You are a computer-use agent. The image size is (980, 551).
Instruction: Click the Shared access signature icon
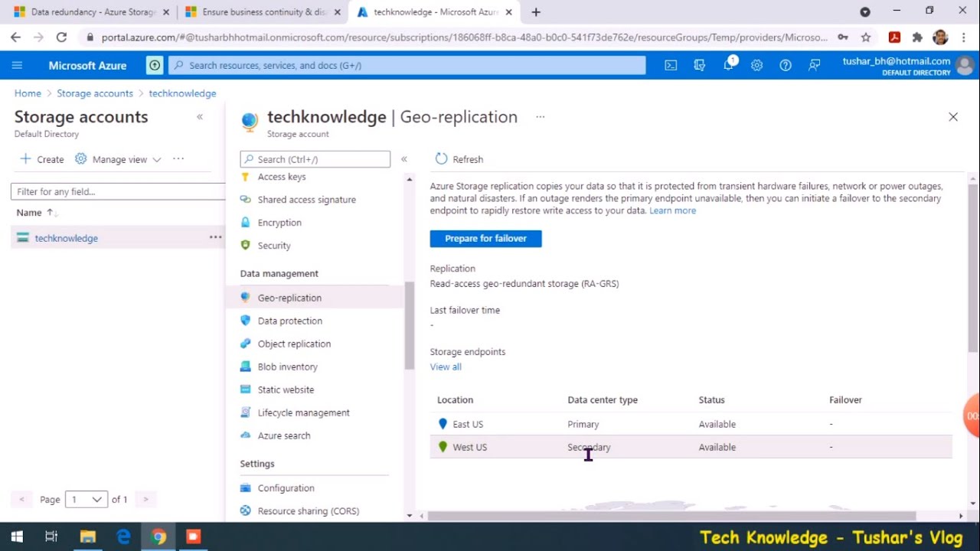(246, 200)
